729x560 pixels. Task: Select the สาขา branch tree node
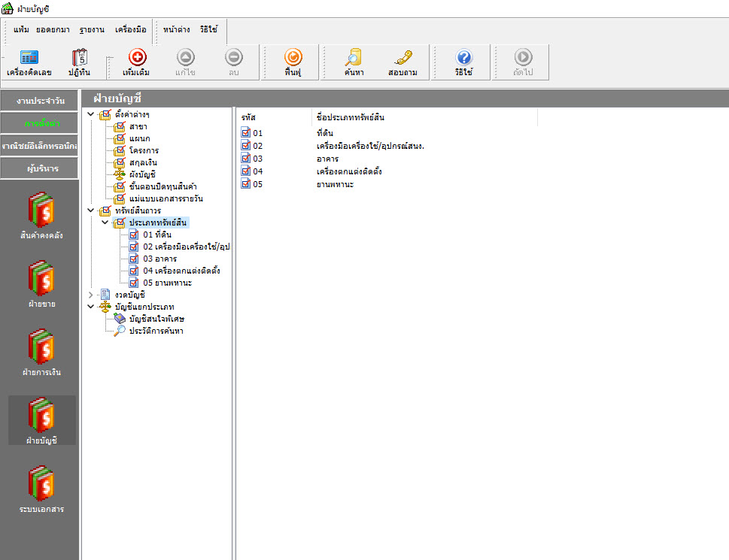click(x=138, y=126)
